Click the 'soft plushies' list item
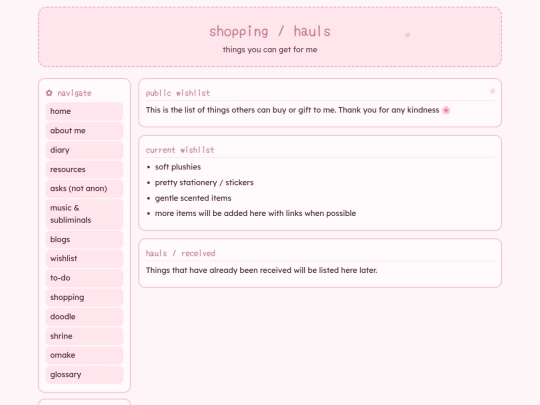Screen dimensions: 540x405 click(x=178, y=167)
